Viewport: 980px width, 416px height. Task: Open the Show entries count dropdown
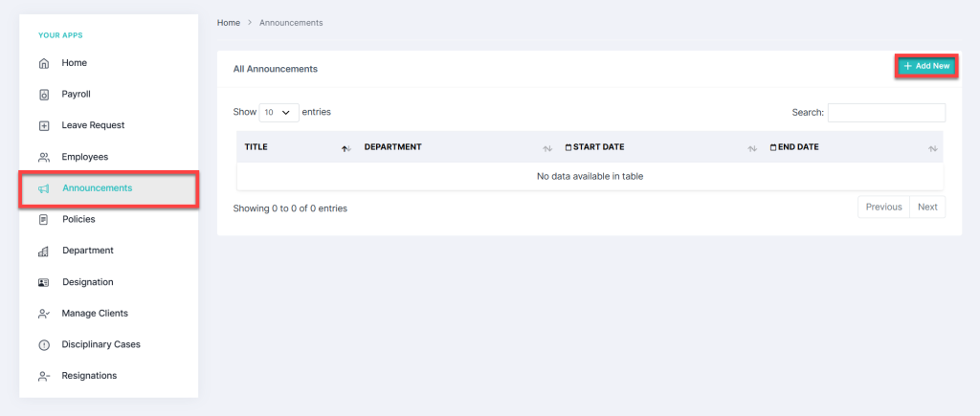(x=278, y=113)
